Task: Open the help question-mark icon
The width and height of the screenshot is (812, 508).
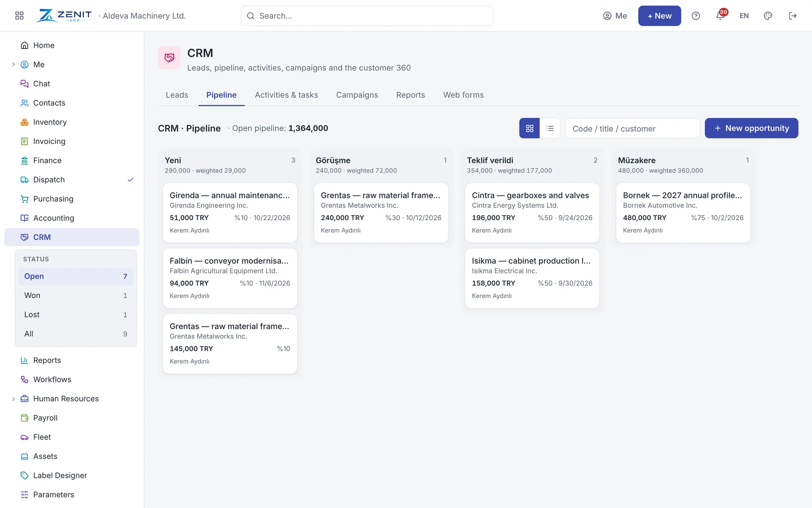Action: [696, 16]
